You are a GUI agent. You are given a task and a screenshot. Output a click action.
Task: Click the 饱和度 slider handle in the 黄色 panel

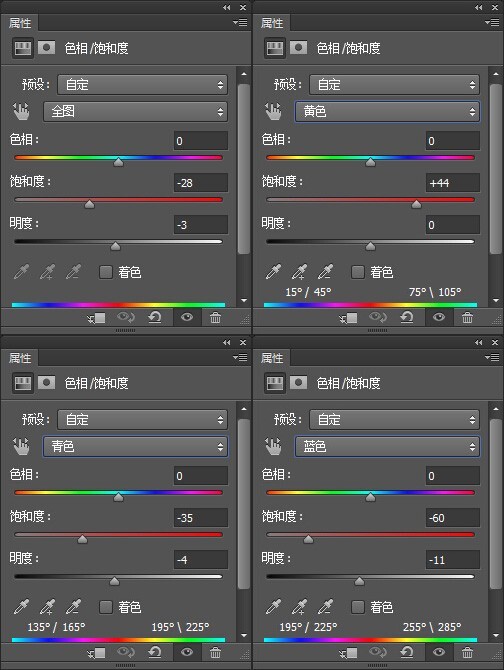click(x=416, y=205)
